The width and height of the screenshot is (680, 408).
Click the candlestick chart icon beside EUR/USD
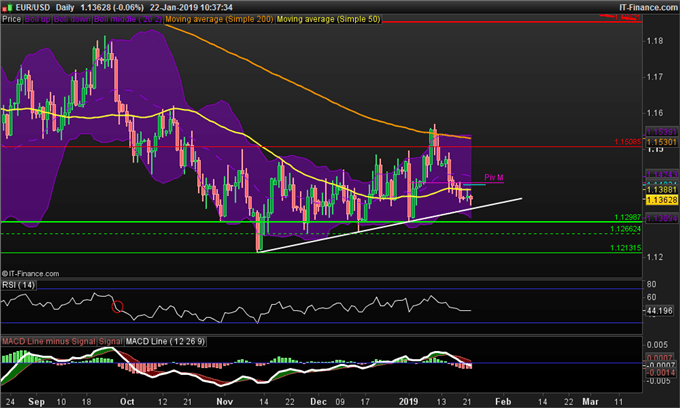(x=7, y=7)
